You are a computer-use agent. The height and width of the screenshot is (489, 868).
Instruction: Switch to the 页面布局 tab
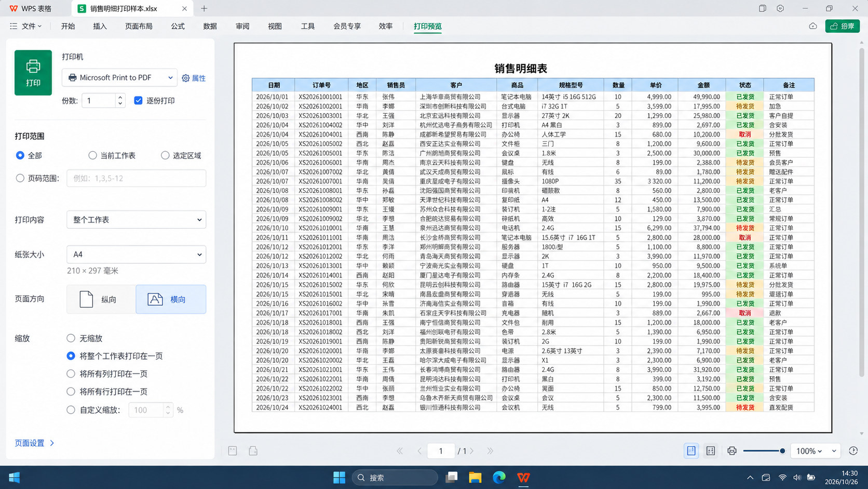[x=139, y=26]
